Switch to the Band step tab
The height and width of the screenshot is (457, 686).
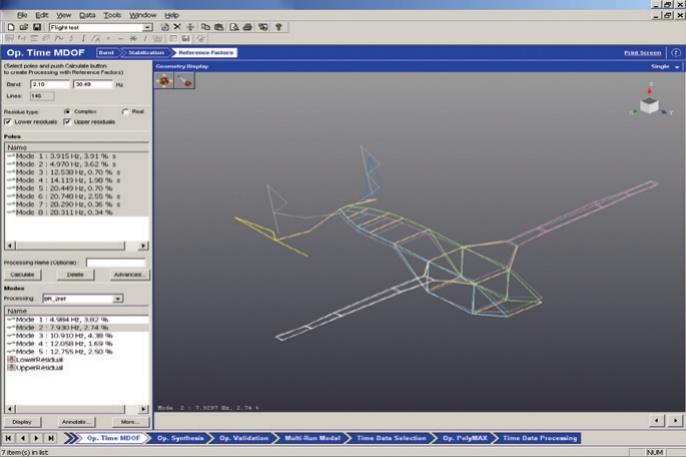(x=107, y=52)
